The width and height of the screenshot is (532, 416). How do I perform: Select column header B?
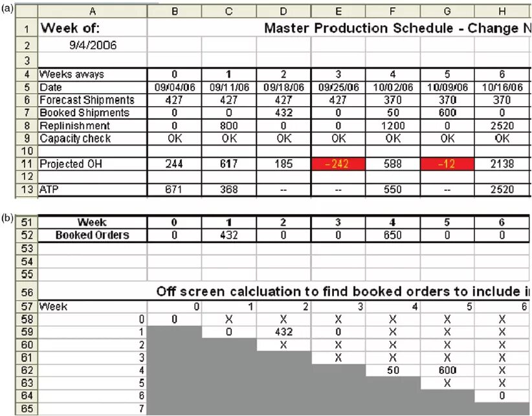pyautogui.click(x=174, y=12)
